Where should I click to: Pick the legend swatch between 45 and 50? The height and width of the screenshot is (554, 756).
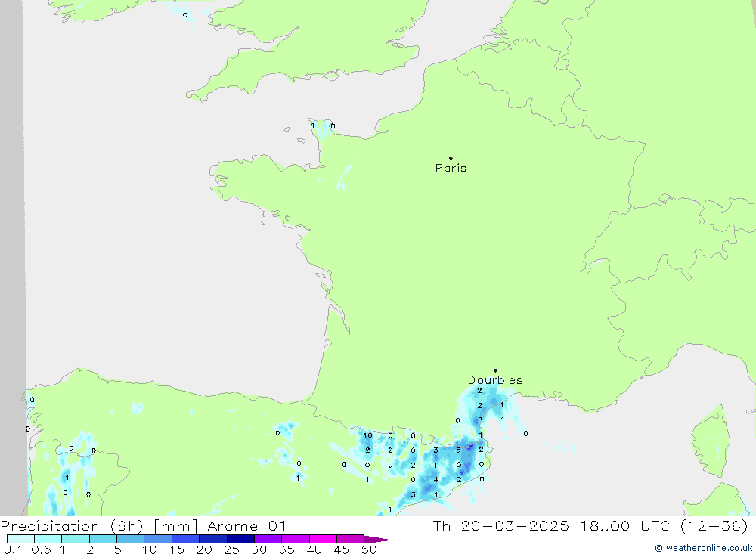click(351, 539)
